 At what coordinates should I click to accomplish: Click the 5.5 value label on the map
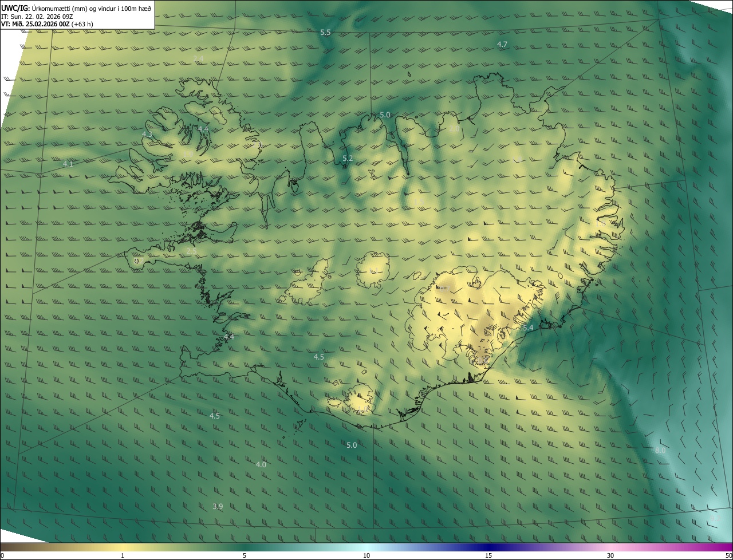tap(325, 33)
